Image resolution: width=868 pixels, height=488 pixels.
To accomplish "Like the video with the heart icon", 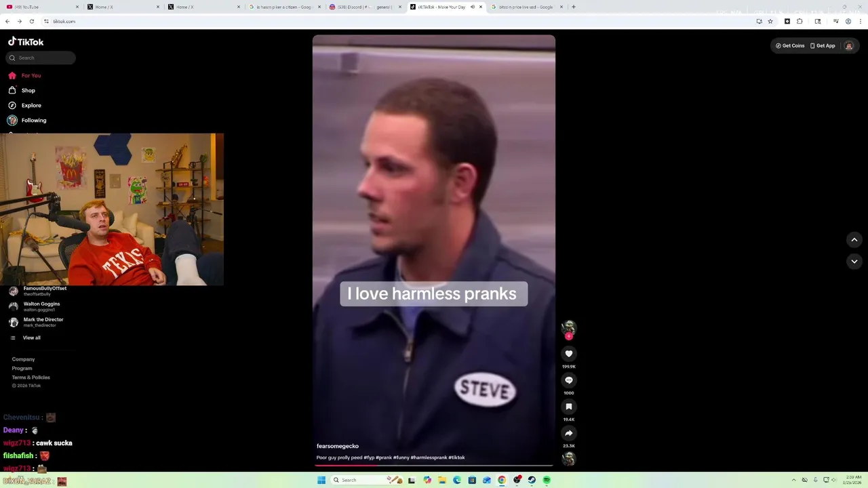I will click(x=569, y=354).
